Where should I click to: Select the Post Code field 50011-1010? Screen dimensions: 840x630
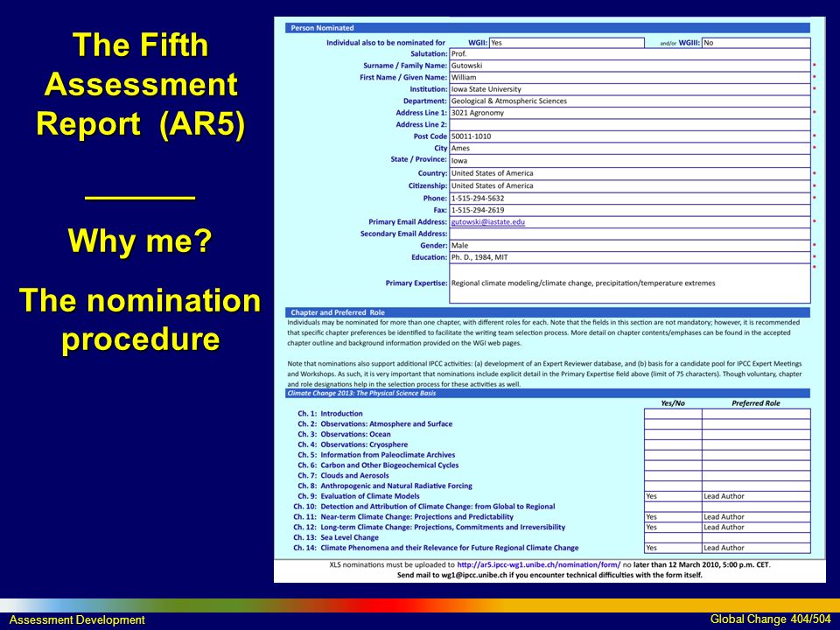[629, 136]
